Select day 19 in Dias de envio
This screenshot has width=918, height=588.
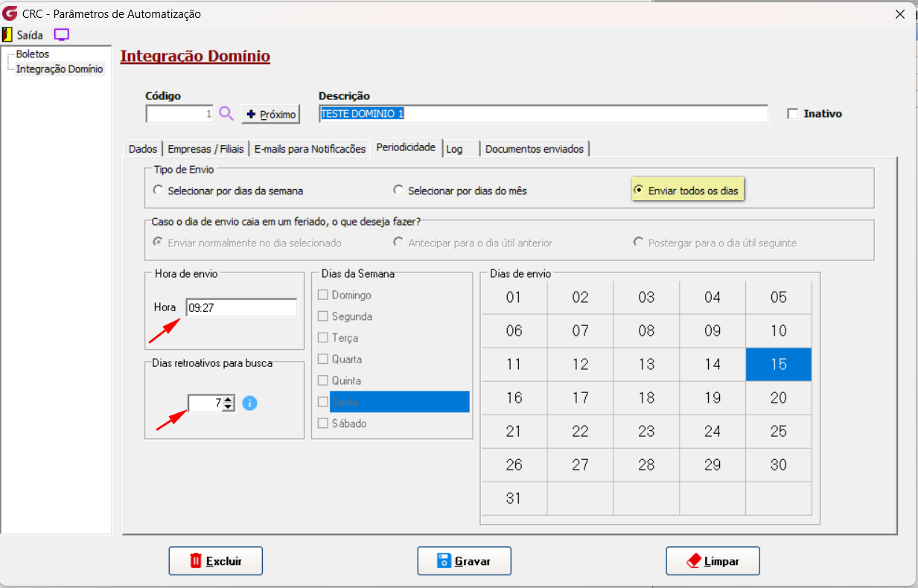(713, 398)
